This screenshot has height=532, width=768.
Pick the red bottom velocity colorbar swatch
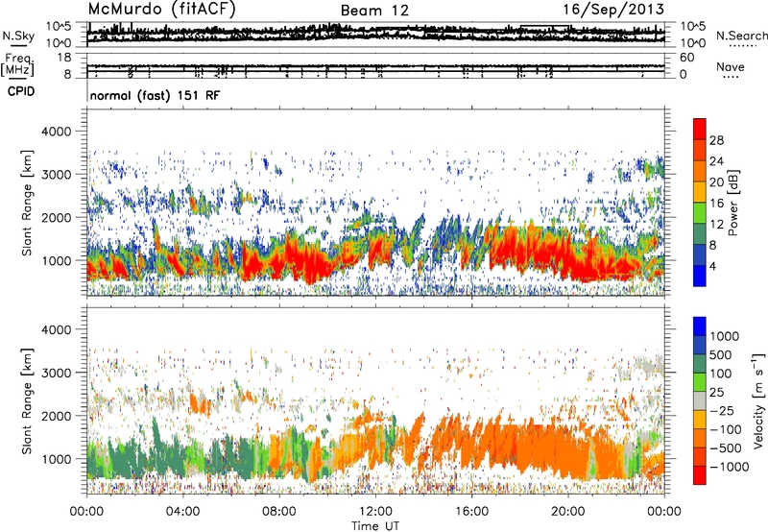pos(700,475)
